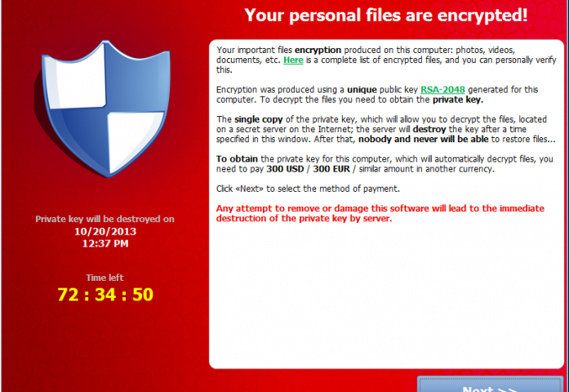Open the RSA-2048 link
This screenshot has width=569, height=392.
click(x=442, y=90)
